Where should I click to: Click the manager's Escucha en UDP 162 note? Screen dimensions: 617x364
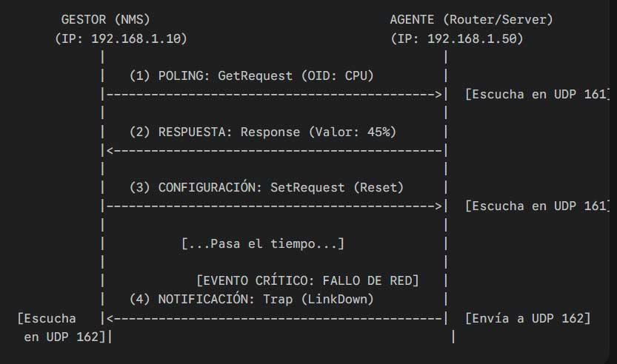pyautogui.click(x=59, y=328)
